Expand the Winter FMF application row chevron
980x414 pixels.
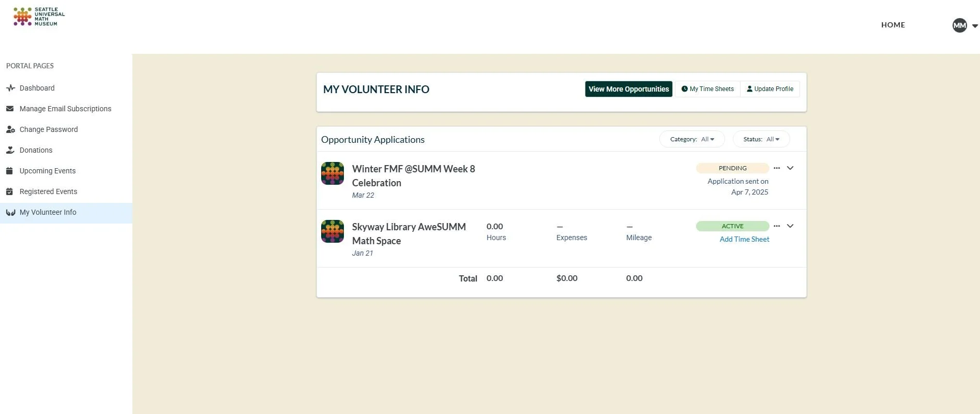790,168
